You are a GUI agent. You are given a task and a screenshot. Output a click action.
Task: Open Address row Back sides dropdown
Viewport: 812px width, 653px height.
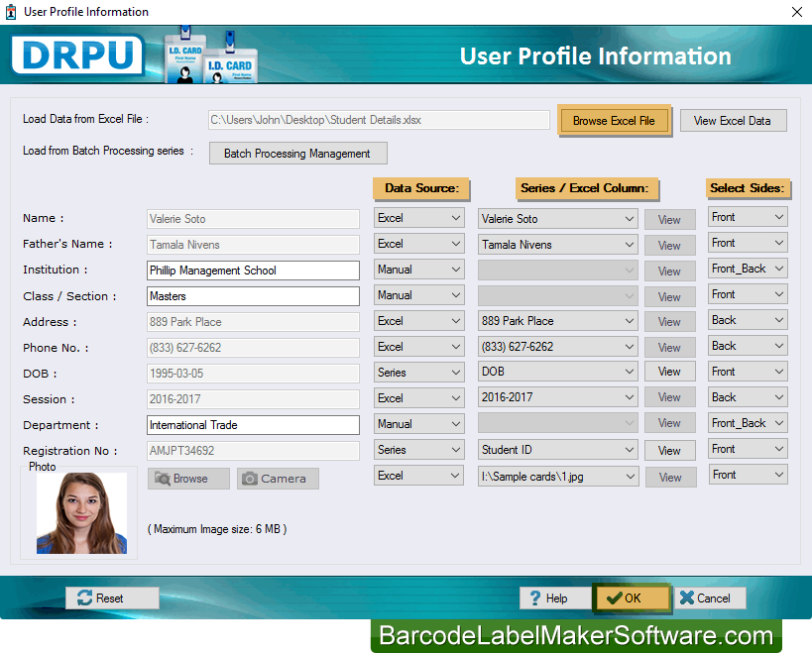pos(748,320)
